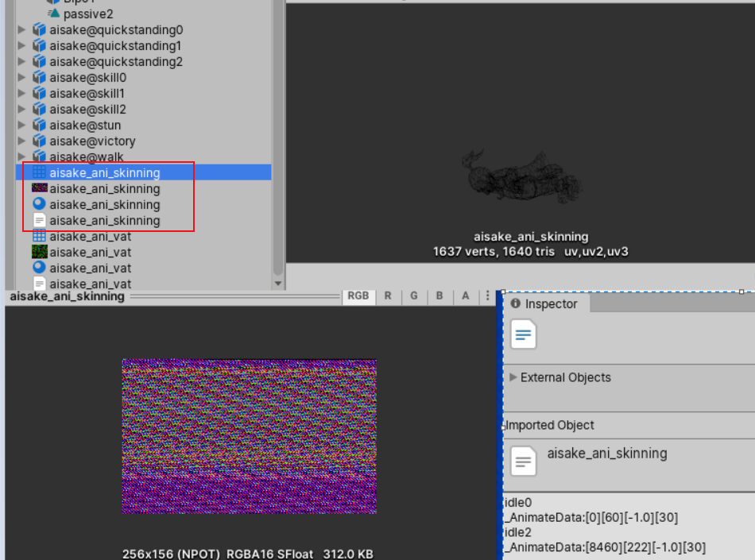Select the aisake_ani_vat material sphere icon
This screenshot has height=560, width=755.
pyautogui.click(x=39, y=268)
